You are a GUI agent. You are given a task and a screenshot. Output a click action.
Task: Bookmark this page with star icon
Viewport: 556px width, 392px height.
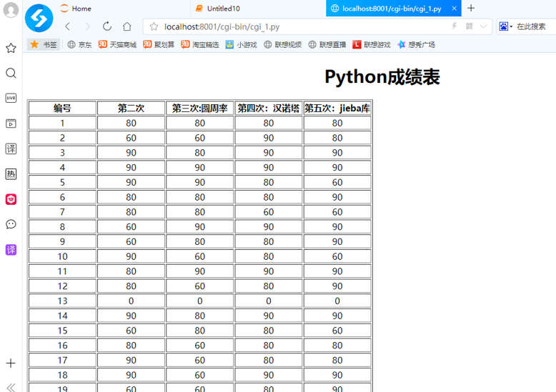point(154,26)
